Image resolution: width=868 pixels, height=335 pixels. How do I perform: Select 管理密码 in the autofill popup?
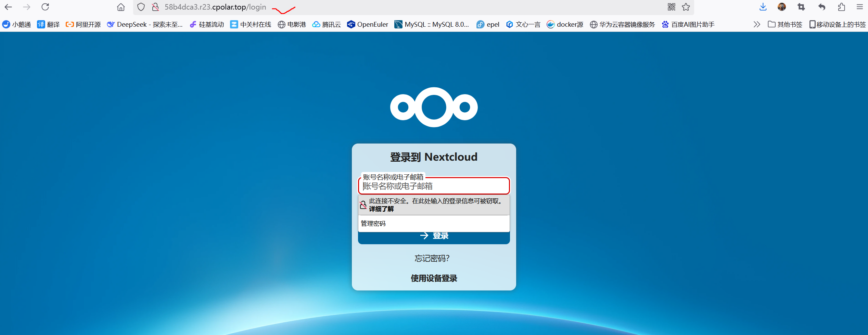[434, 224]
